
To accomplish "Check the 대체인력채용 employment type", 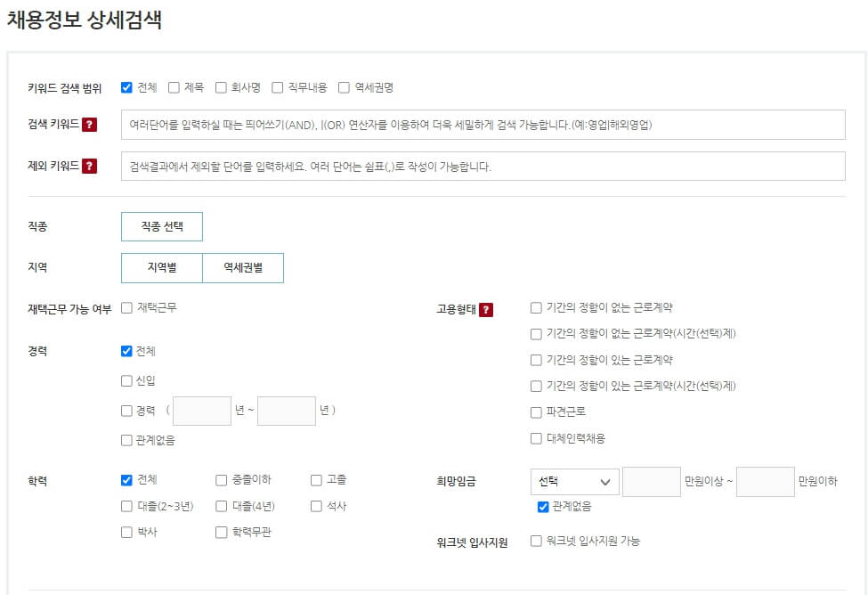I will (x=536, y=437).
